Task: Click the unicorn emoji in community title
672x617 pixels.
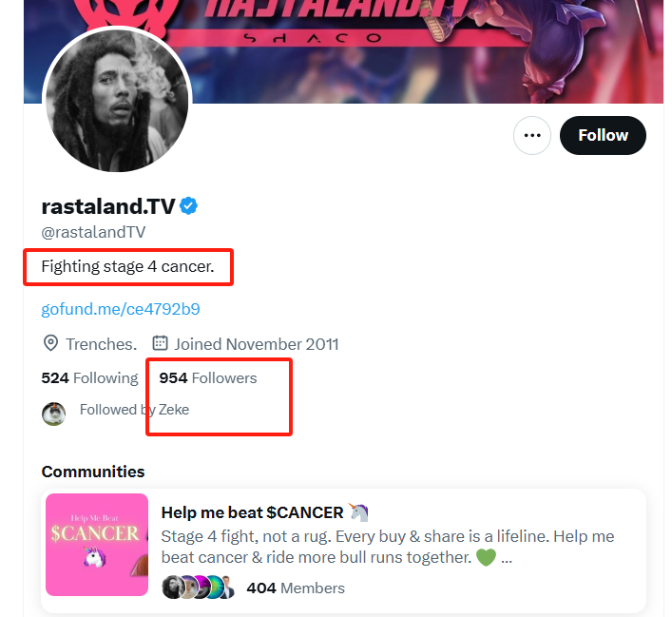Action: [357, 512]
